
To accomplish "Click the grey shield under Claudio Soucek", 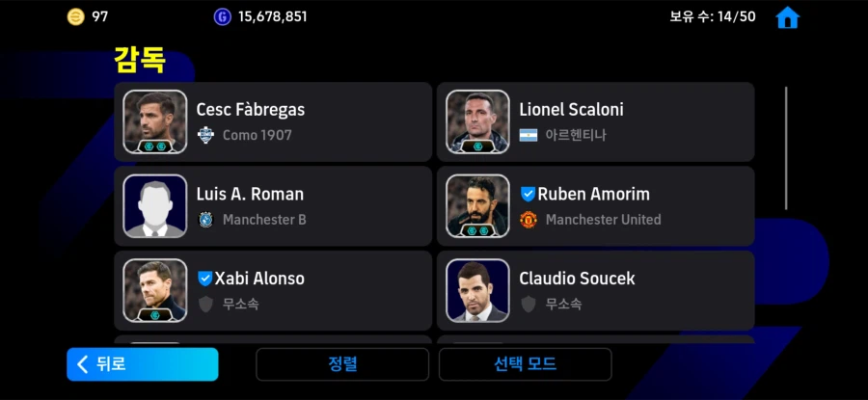I will (x=528, y=304).
